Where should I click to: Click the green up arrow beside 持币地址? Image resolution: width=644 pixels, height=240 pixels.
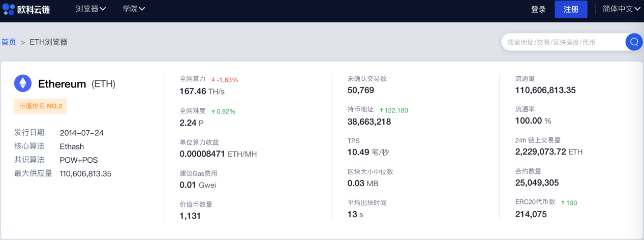coord(381,110)
